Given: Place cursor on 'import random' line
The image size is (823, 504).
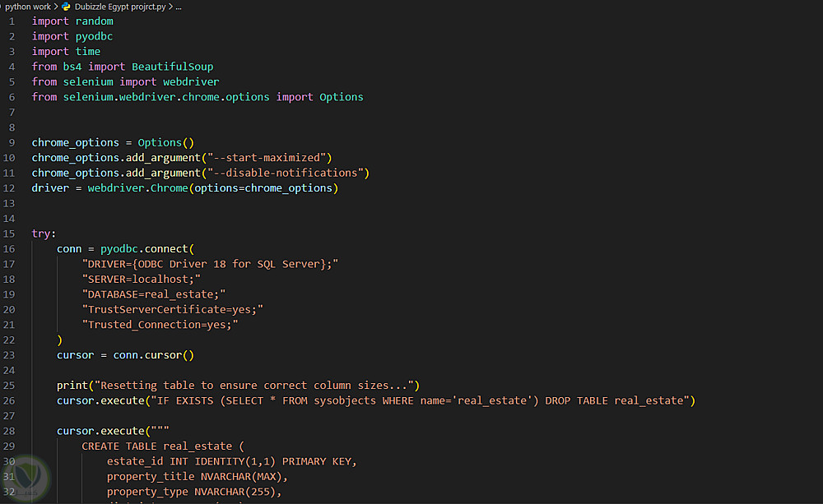Looking at the screenshot, I should tap(72, 21).
